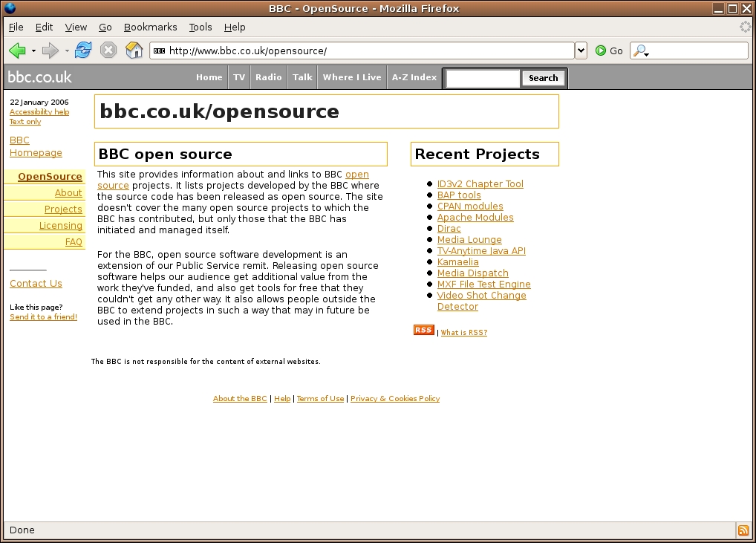Click Send it to a friend link
Screen dimensions: 756x543
click(43, 317)
